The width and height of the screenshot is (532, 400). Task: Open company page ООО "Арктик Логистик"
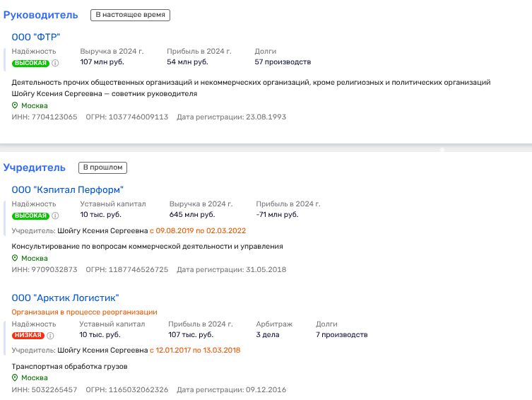tap(66, 298)
